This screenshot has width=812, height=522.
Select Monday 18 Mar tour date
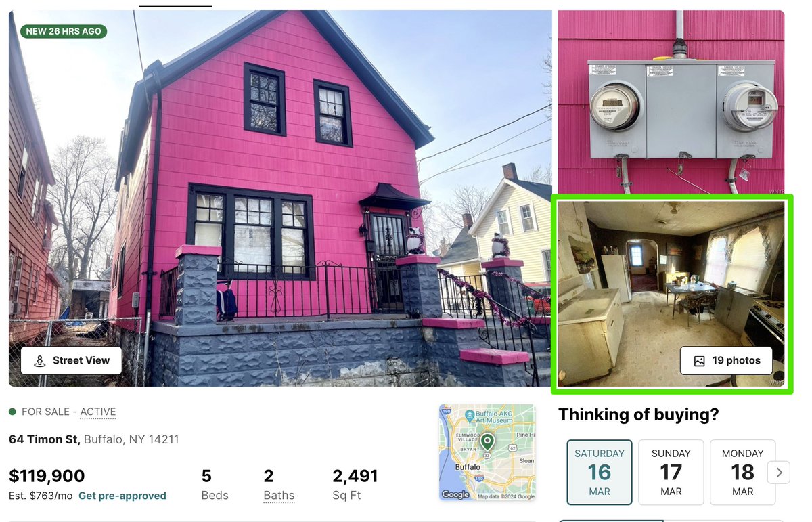pos(742,472)
